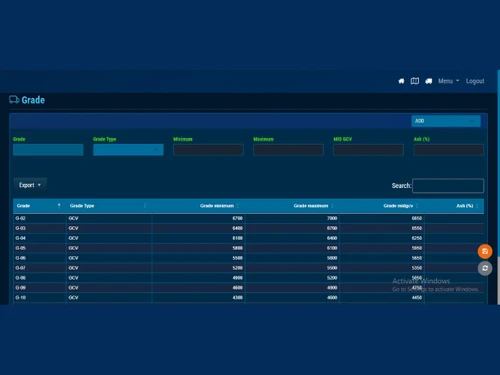
Task: Click grade minimum value in G-04 row
Action: pyautogui.click(x=237, y=238)
